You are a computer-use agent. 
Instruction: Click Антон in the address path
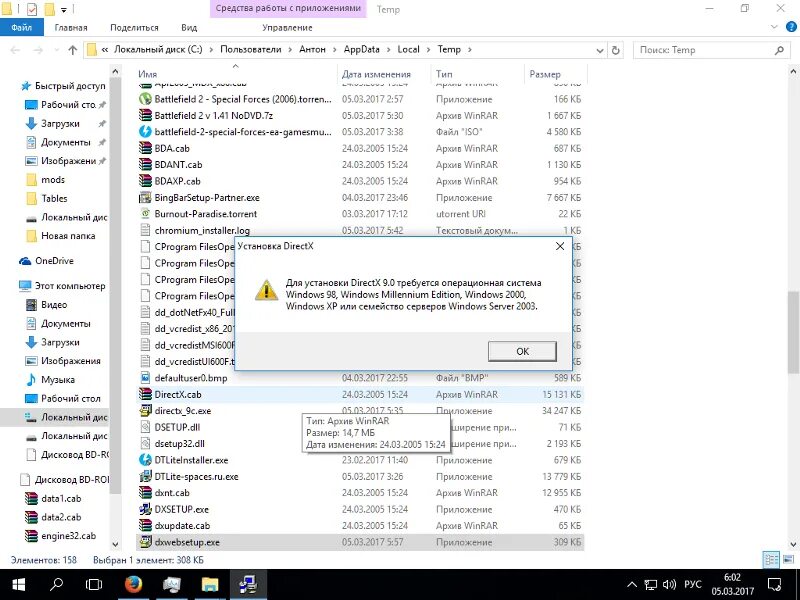(x=312, y=49)
